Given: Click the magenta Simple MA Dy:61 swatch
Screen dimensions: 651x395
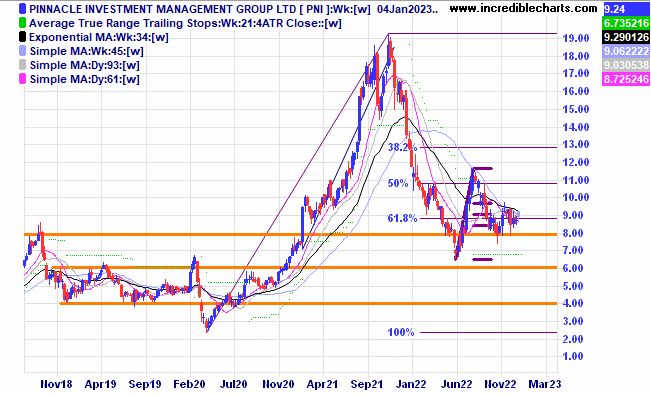Looking at the screenshot, I should click(x=22, y=79).
